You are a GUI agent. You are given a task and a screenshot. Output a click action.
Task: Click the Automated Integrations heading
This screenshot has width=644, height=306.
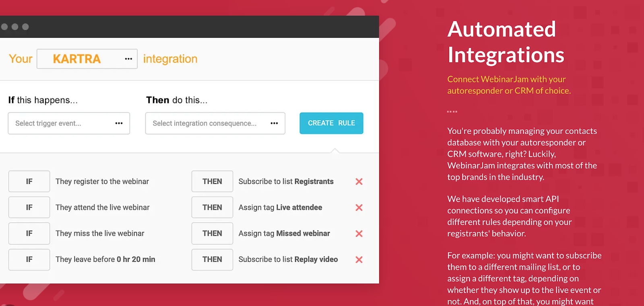coord(506,42)
